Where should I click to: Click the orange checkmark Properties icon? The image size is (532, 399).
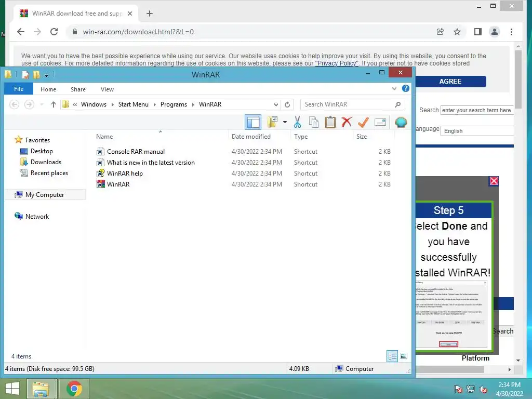click(x=363, y=122)
